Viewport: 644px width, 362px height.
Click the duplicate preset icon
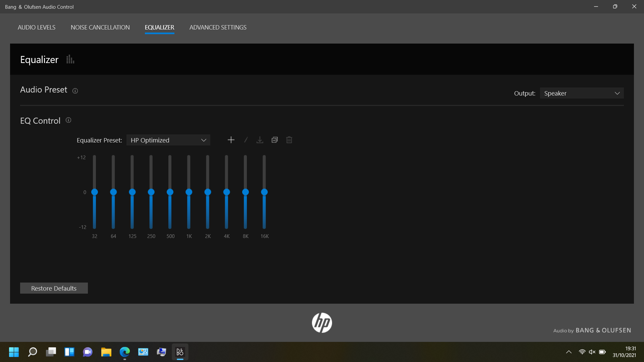[275, 140]
